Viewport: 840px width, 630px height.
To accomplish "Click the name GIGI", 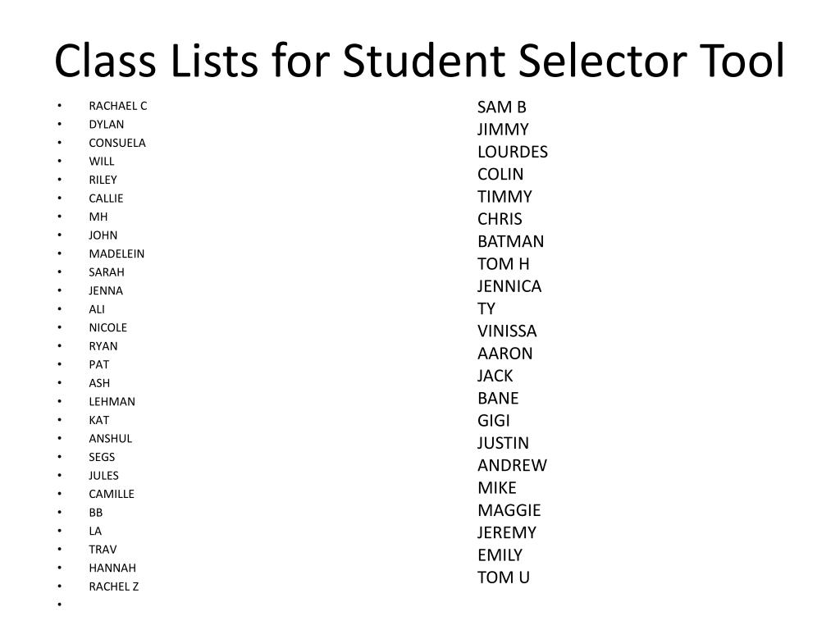I will coord(493,421).
